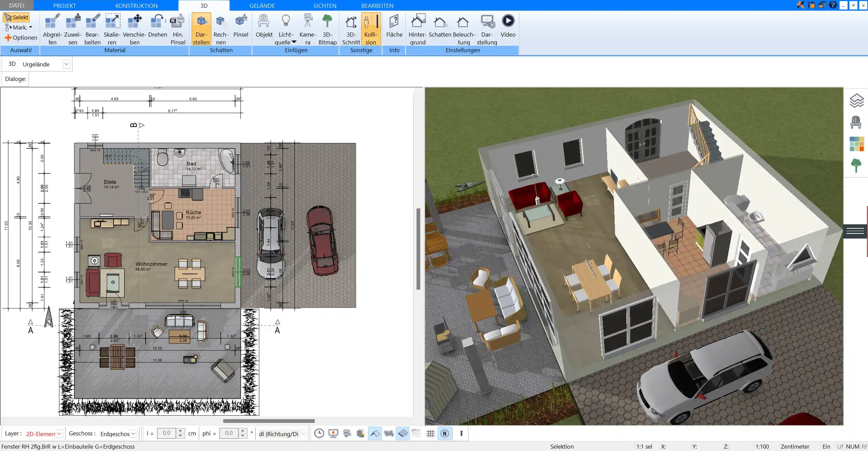Click the monitor star icon
This screenshot has height=451, width=868.
point(333,433)
